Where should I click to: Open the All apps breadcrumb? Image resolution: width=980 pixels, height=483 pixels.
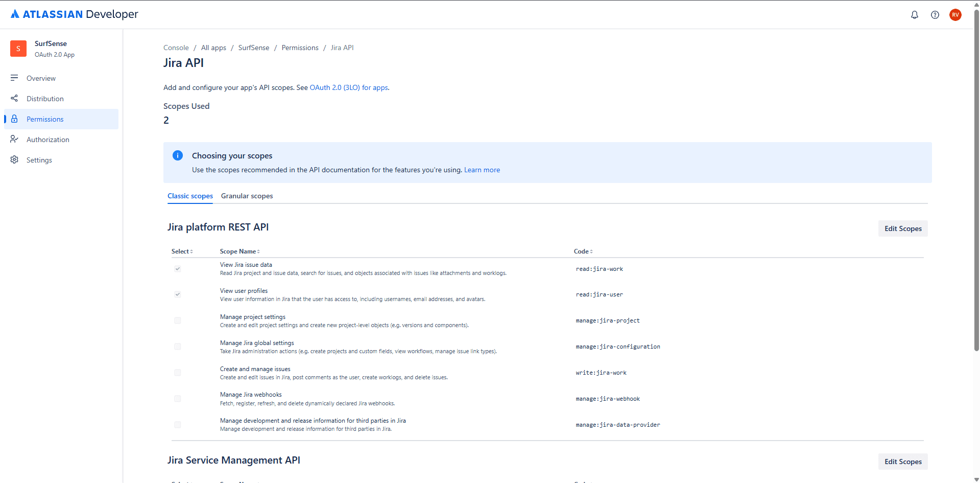point(213,48)
